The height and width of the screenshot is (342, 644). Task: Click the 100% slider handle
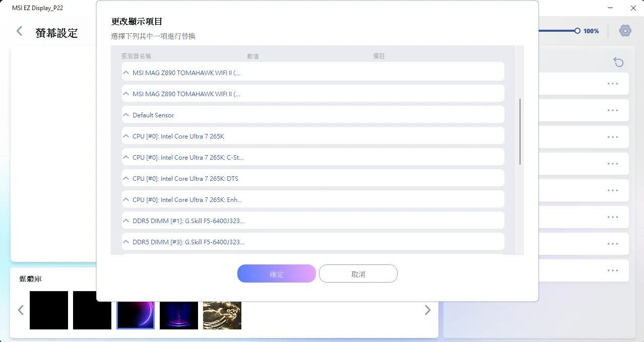click(x=577, y=31)
